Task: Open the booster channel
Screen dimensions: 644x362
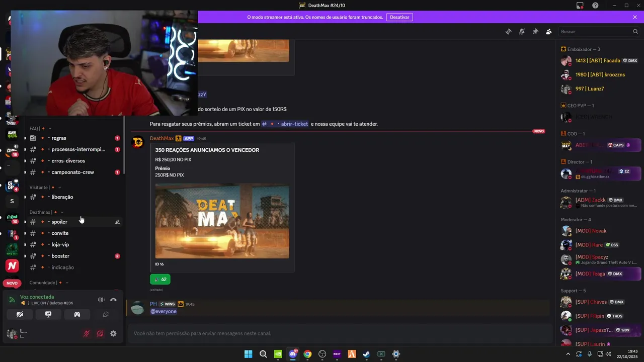Action: coord(74,256)
